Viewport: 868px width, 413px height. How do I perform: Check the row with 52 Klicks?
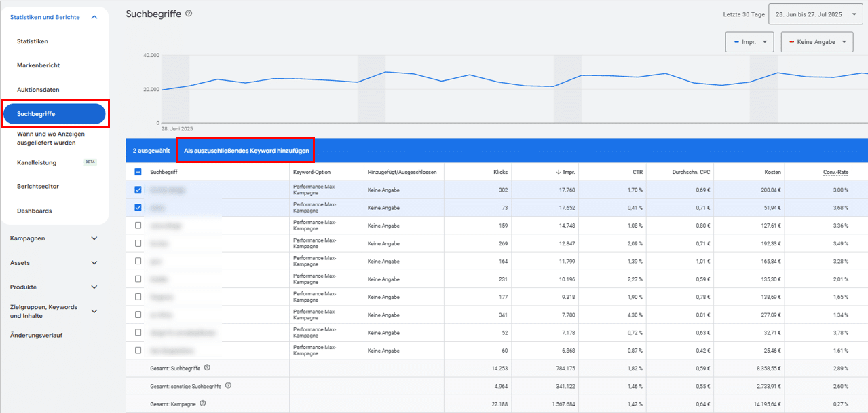tap(138, 333)
